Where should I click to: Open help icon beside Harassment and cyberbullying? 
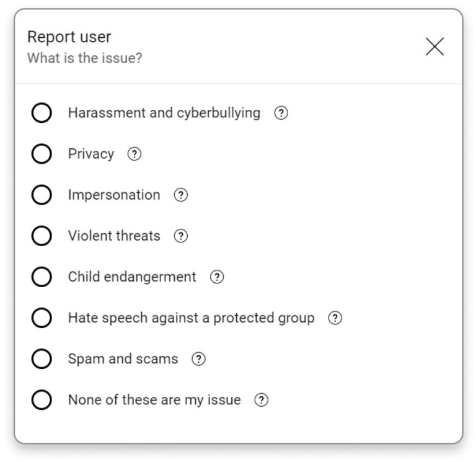281,113
